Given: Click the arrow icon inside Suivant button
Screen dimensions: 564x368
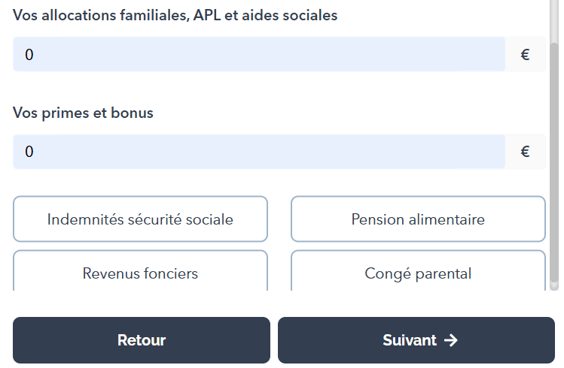Looking at the screenshot, I should tap(450, 340).
